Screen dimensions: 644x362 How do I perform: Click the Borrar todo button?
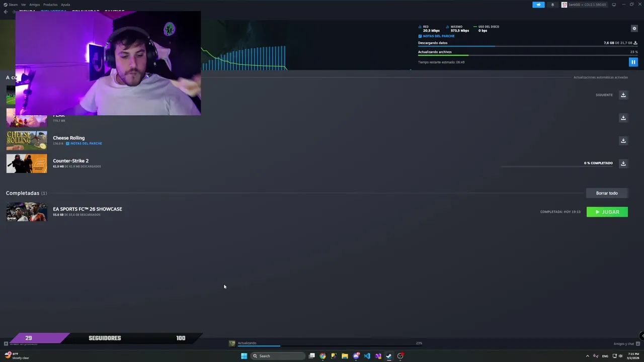pos(607,193)
